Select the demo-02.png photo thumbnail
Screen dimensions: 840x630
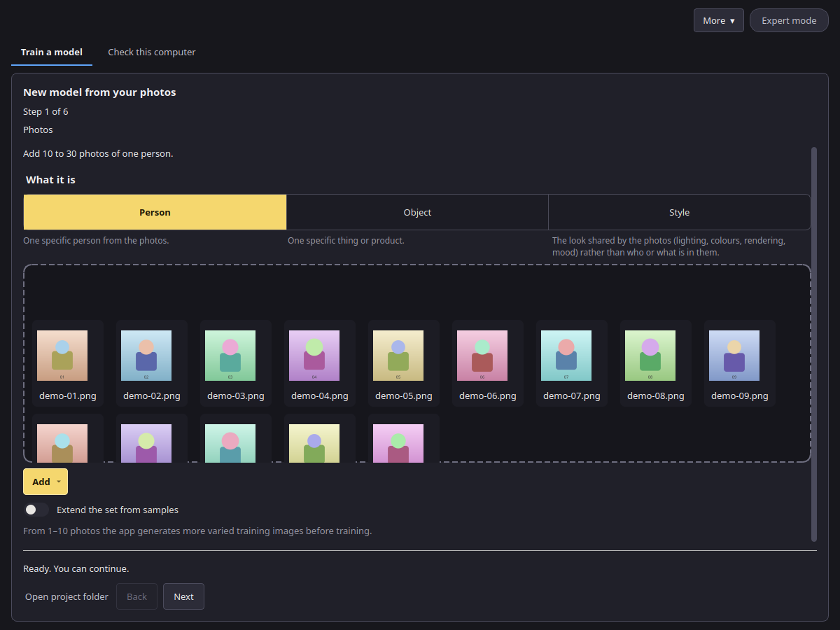[152, 363]
